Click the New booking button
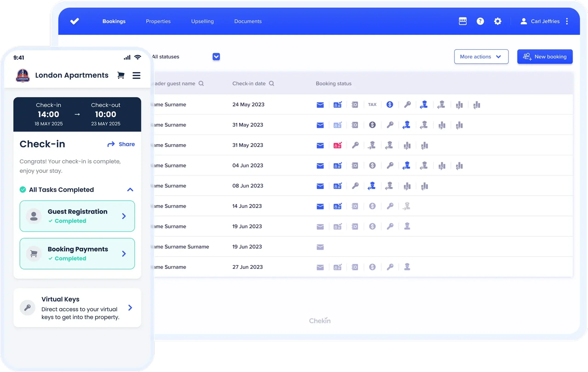 pos(545,57)
